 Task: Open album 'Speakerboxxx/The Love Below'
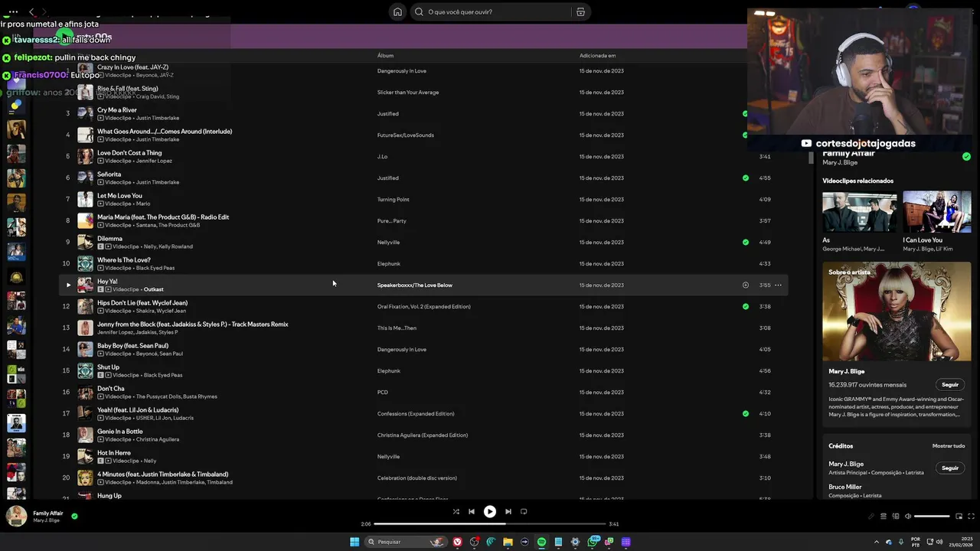pyautogui.click(x=414, y=285)
